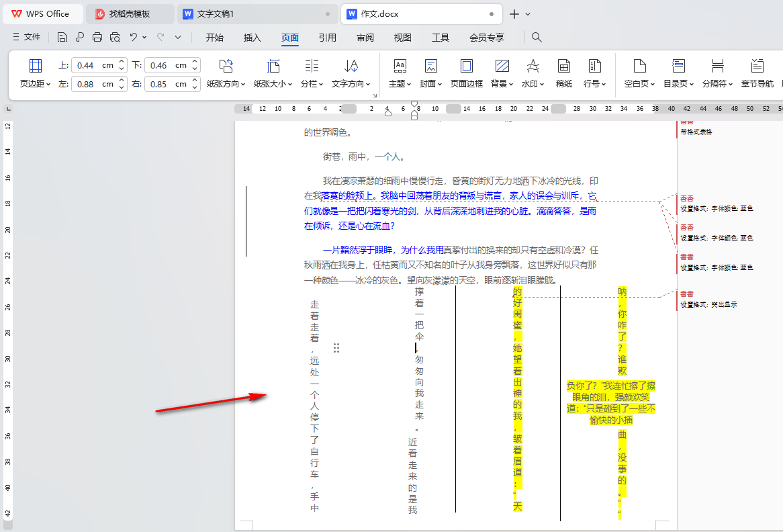The image size is (783, 532).
Task: Switch to the 引用 tab
Action: pos(328,38)
